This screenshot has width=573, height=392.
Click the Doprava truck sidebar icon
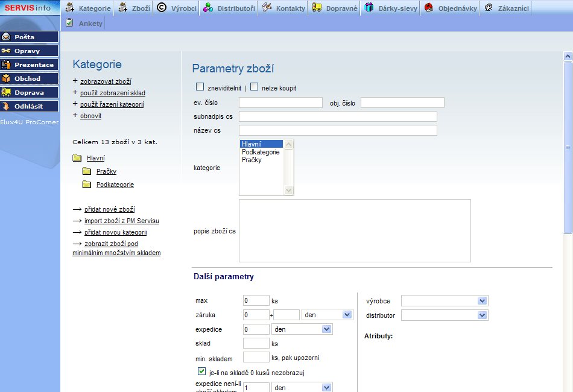(x=6, y=92)
